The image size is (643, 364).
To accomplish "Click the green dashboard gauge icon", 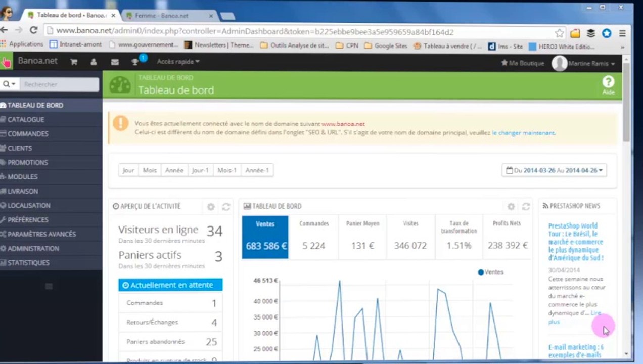I will click(x=120, y=85).
